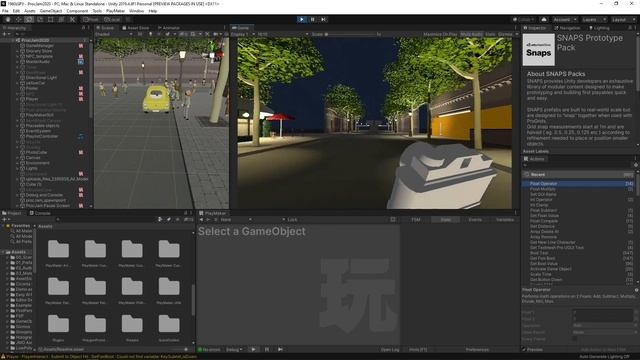Open the Layers dropdown
Screen dimensions: 640x360
pyautogui.click(x=593, y=19)
